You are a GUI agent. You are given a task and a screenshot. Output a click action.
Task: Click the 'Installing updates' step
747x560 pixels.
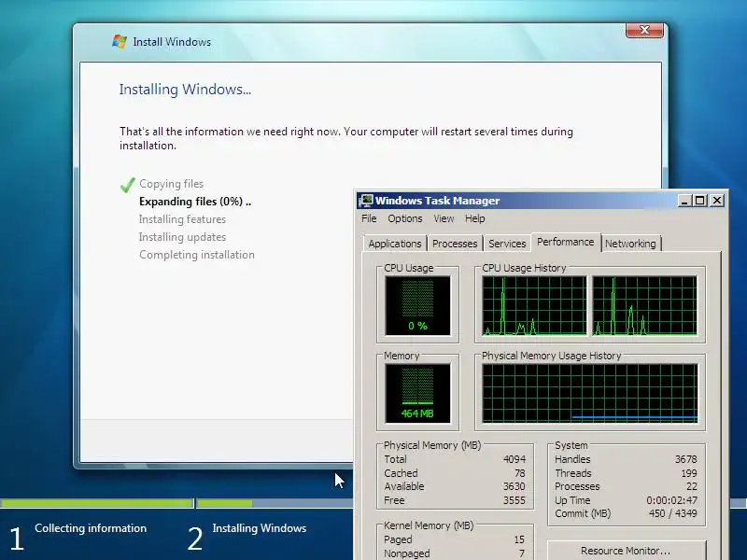(182, 237)
